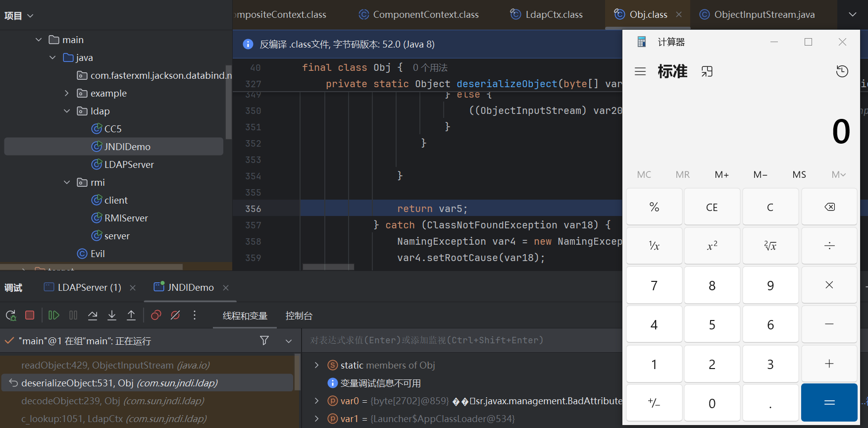Open calculator history

(x=842, y=71)
